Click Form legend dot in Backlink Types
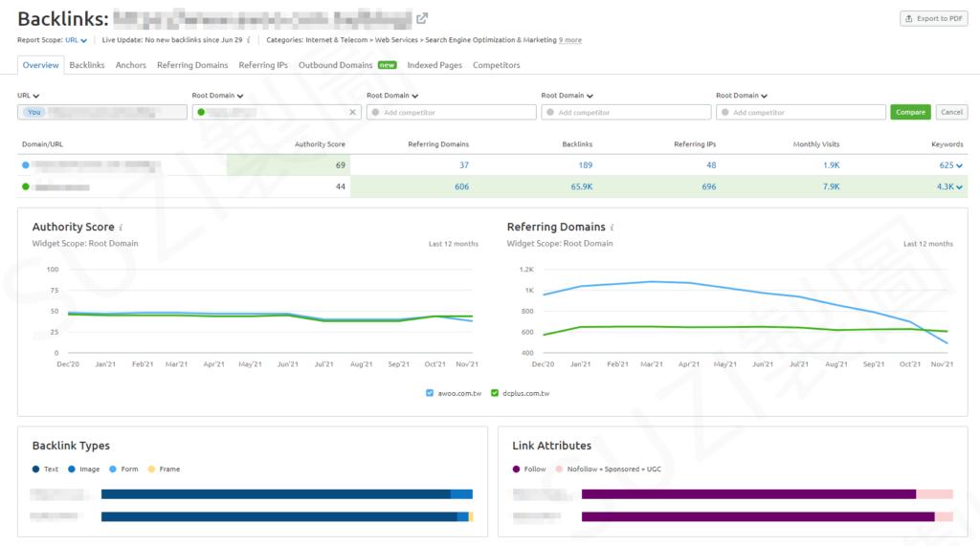This screenshot has height=546, width=980. [113, 470]
